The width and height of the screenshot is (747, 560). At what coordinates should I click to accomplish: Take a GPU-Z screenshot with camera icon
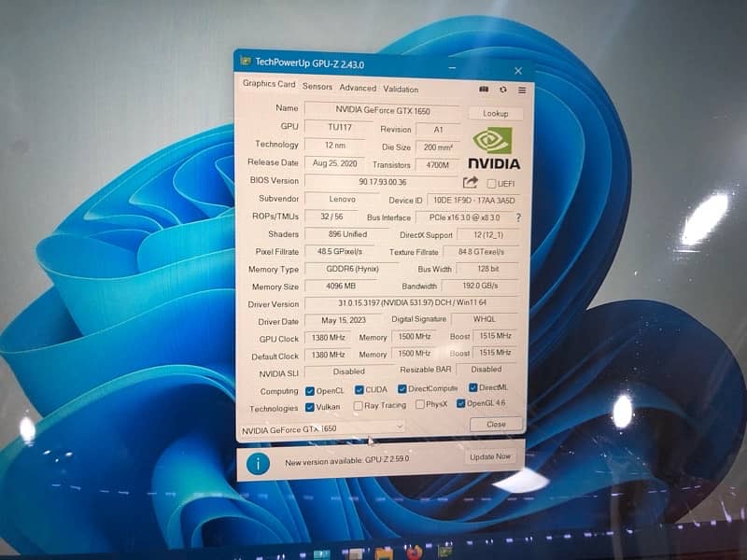[484, 89]
